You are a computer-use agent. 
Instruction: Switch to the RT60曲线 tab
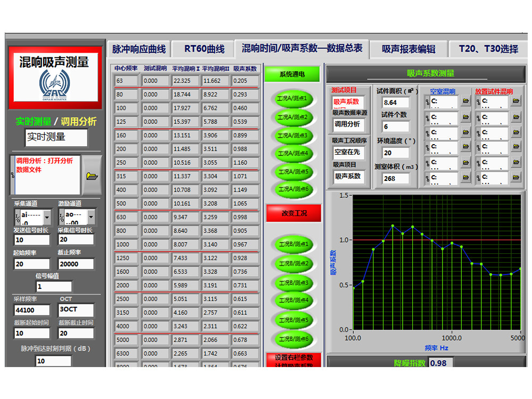click(x=204, y=49)
